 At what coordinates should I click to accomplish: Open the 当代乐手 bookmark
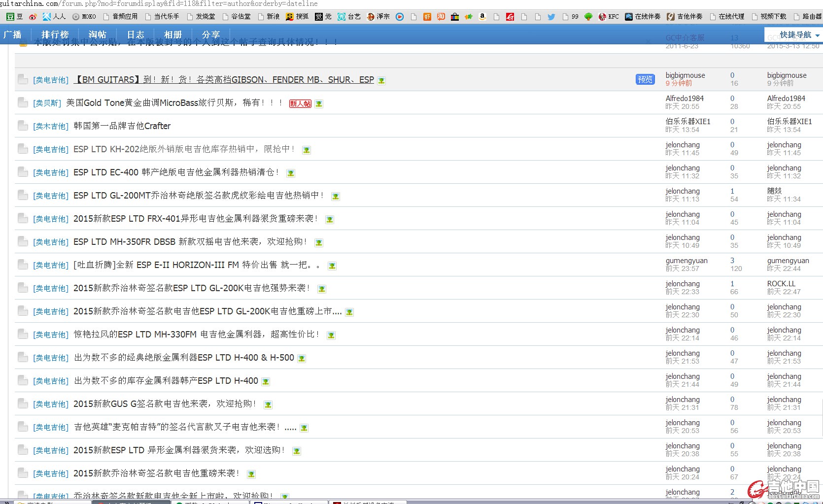(x=162, y=17)
